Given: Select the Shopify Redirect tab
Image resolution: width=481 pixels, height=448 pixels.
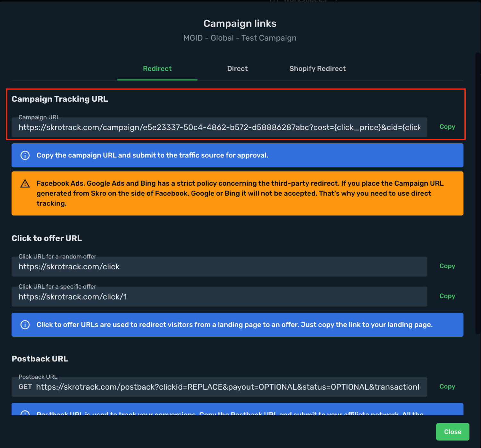Looking at the screenshot, I should click(317, 69).
